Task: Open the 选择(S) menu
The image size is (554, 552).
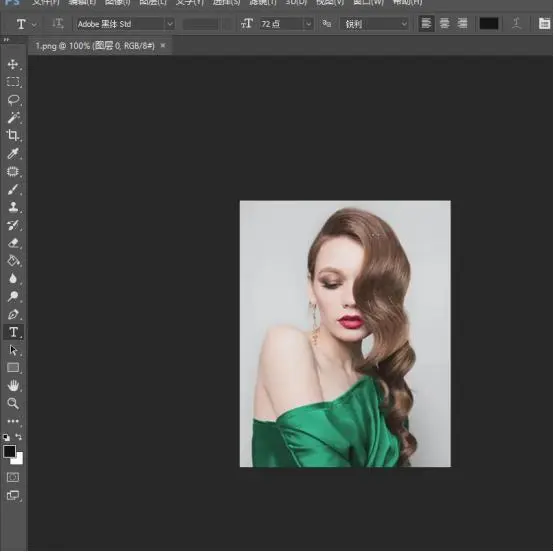Action: 226,3
